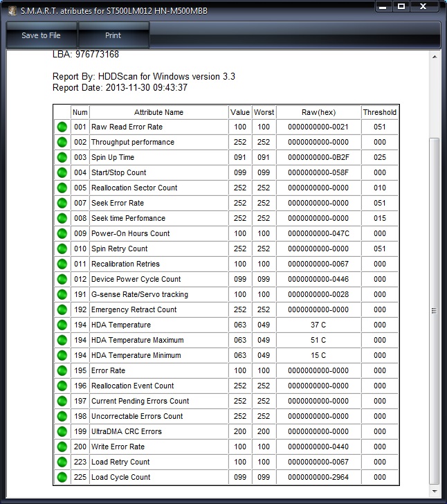The height and width of the screenshot is (504, 447).
Task: Click green status icon for Write Error Rate
Action: click(62, 447)
